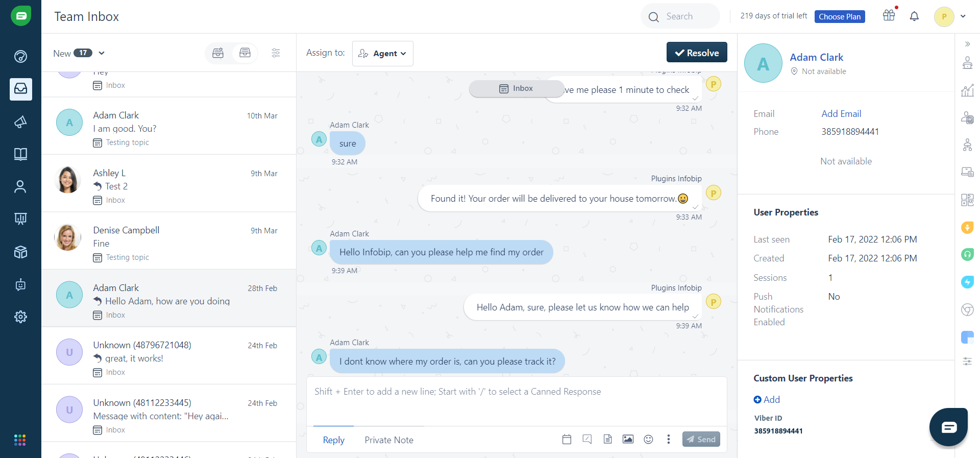Click the Resolve button
Screen dimensions: 980x458
point(697,52)
